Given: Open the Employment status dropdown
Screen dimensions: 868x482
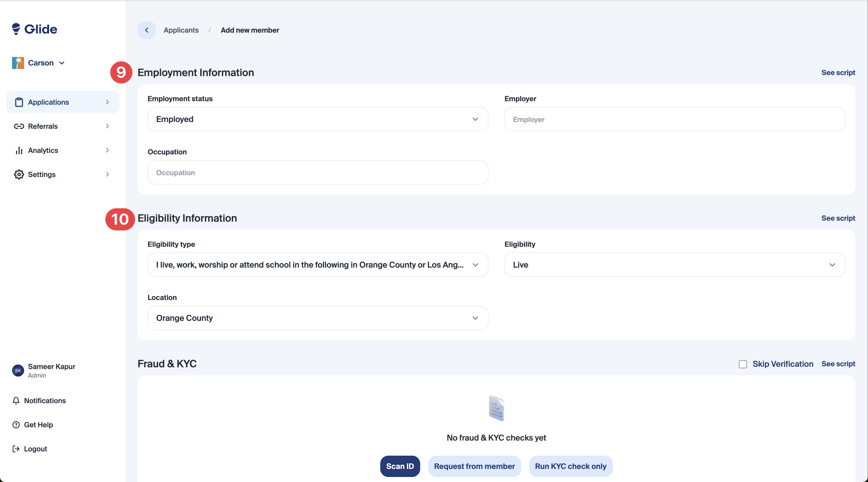Looking at the screenshot, I should click(317, 119).
